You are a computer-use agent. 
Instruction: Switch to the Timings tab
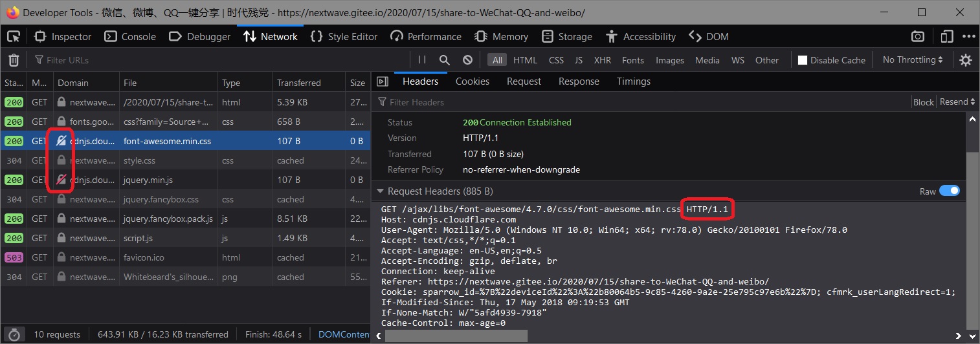click(x=634, y=81)
